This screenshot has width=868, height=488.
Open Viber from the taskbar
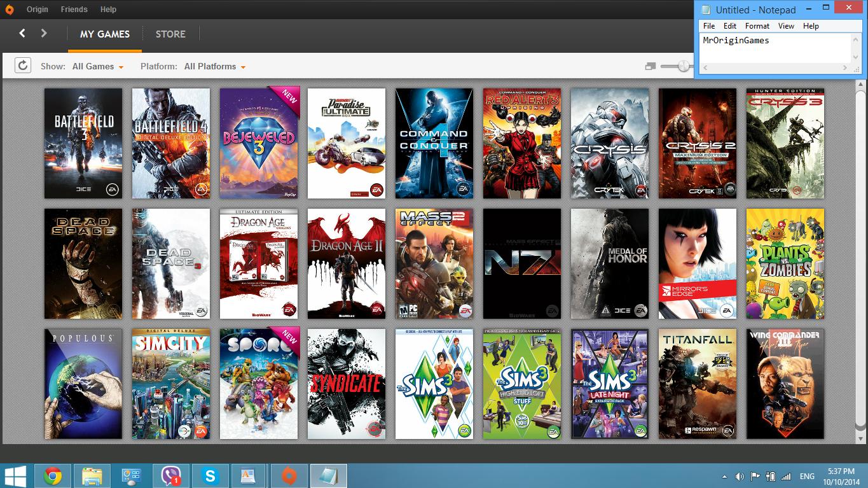pos(171,476)
